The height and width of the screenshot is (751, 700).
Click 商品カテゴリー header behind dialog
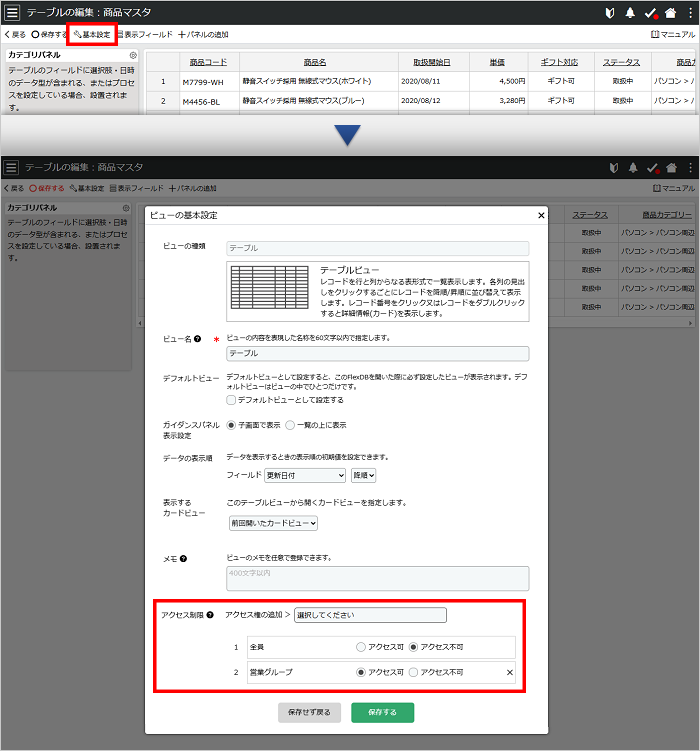coord(667,215)
